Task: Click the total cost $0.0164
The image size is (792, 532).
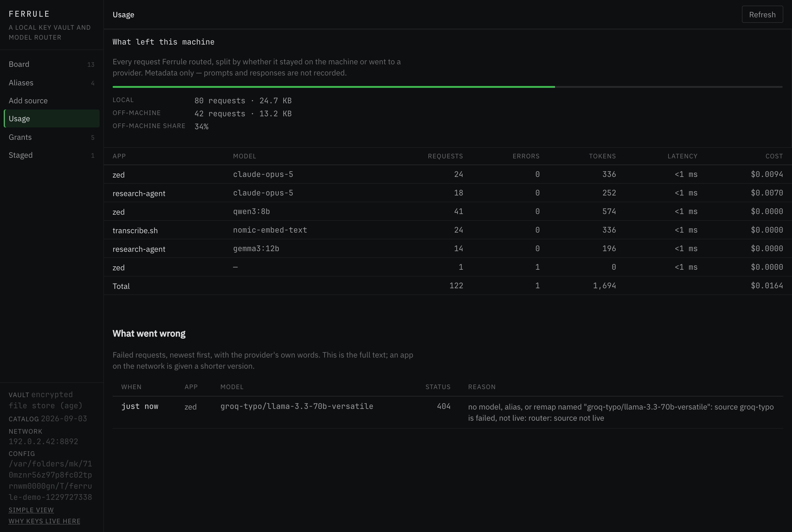Action: pos(767,286)
